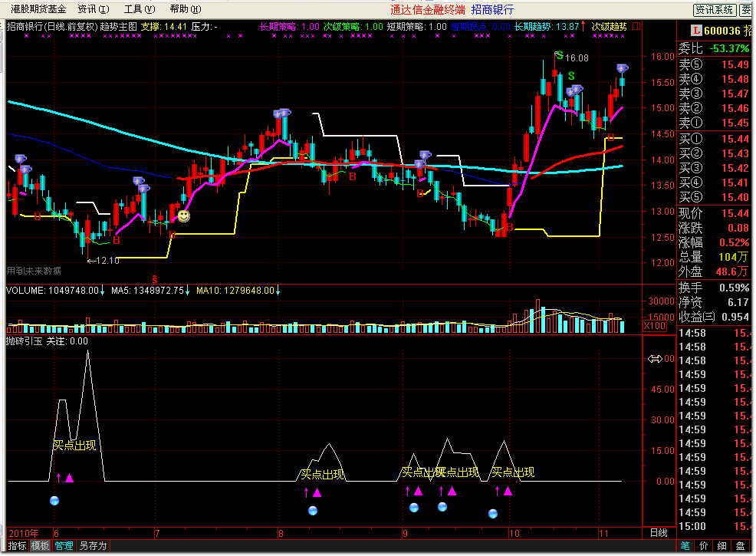Click the 长期策略: 1.00 label

pos(289,27)
